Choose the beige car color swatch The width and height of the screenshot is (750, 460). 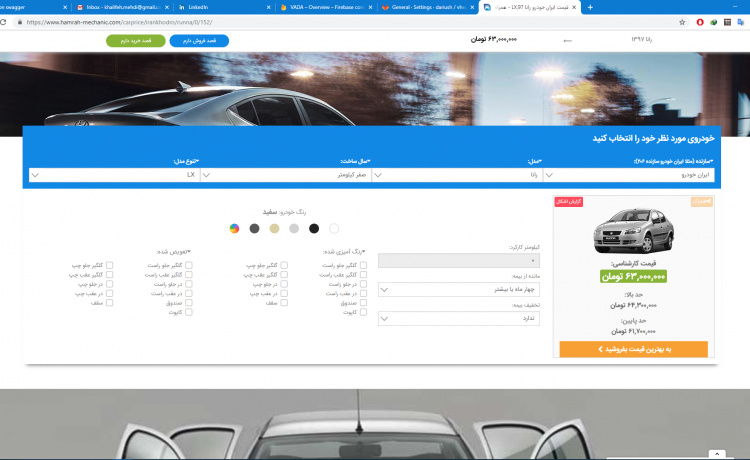click(x=274, y=229)
